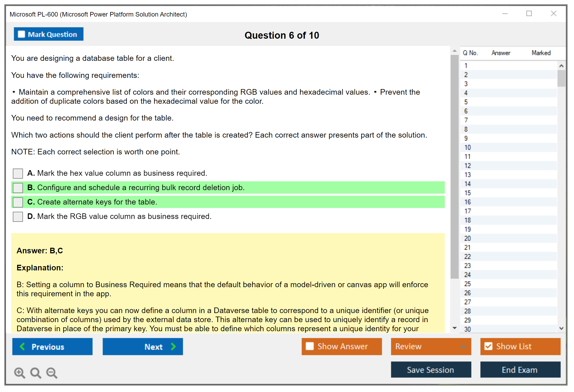Toggle the Show Answer checkbox

coord(310,346)
